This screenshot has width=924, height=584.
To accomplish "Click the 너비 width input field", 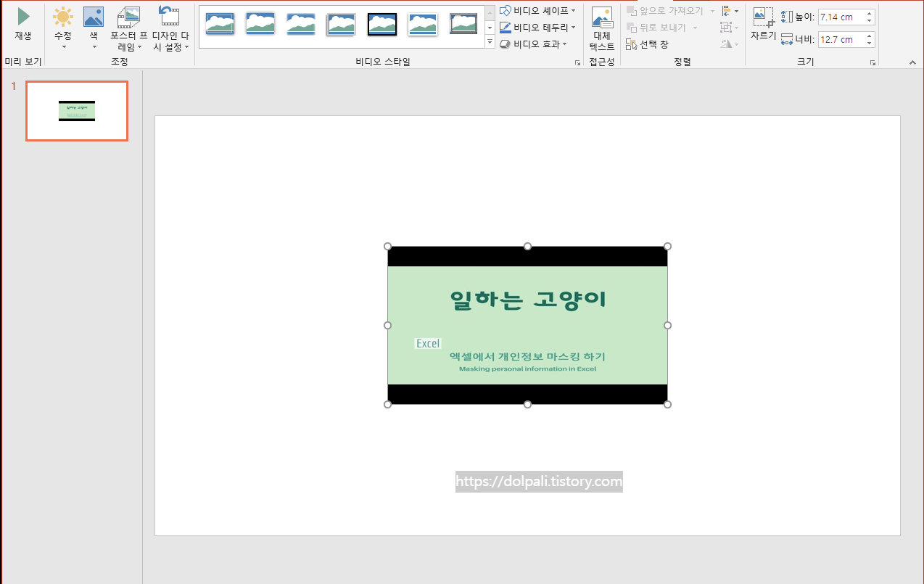I will click(x=841, y=39).
